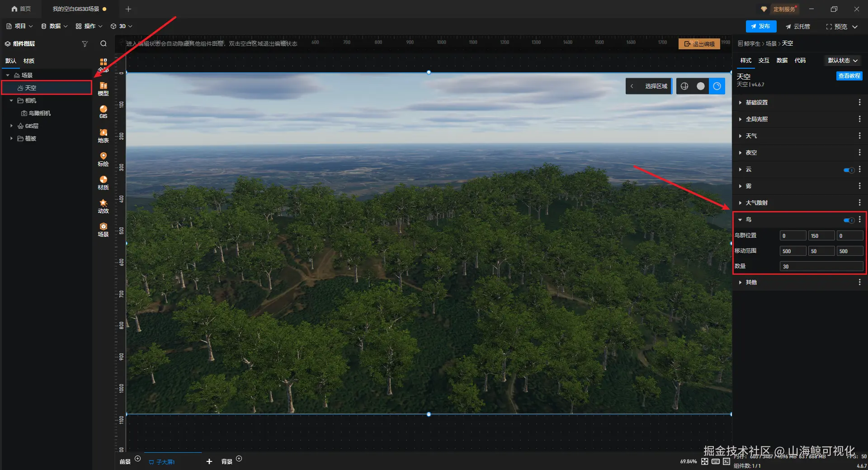Switch to the 代码 tab

[x=800, y=60]
